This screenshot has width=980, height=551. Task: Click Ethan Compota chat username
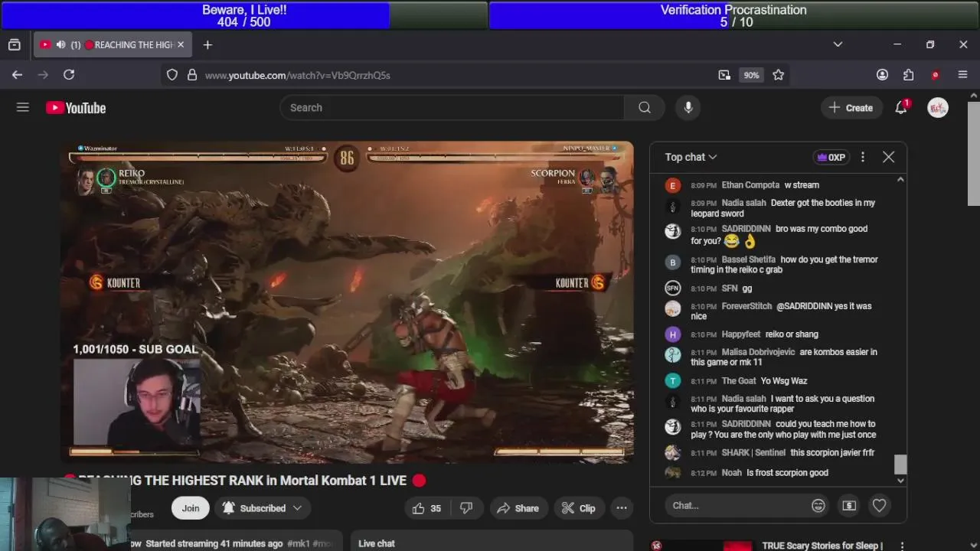point(750,185)
